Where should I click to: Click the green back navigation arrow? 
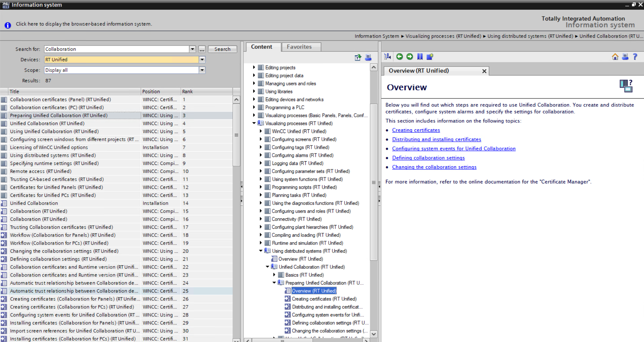[x=399, y=56]
